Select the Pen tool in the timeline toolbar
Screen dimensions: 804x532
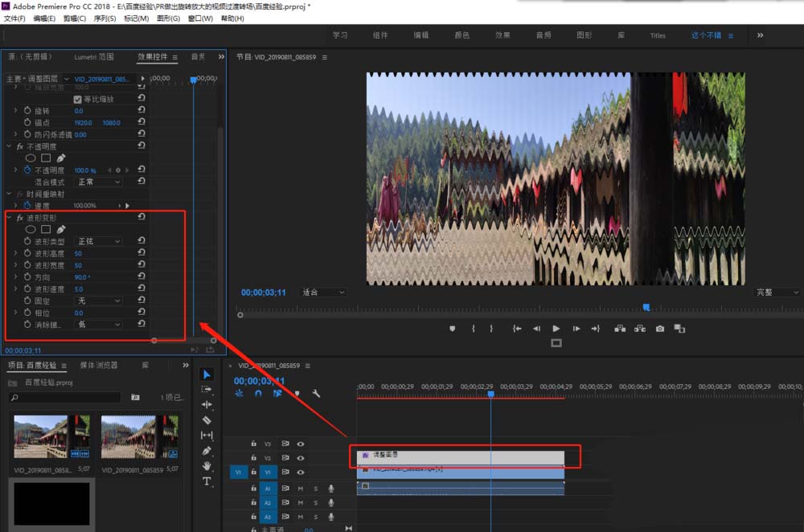point(207,450)
